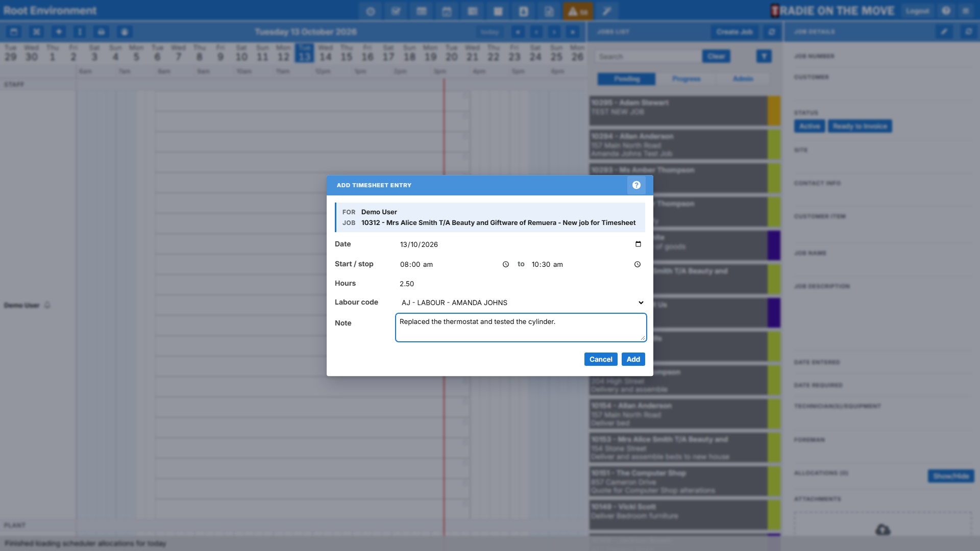
Task: Click the stop time 10:30 am field
Action: [x=586, y=264]
